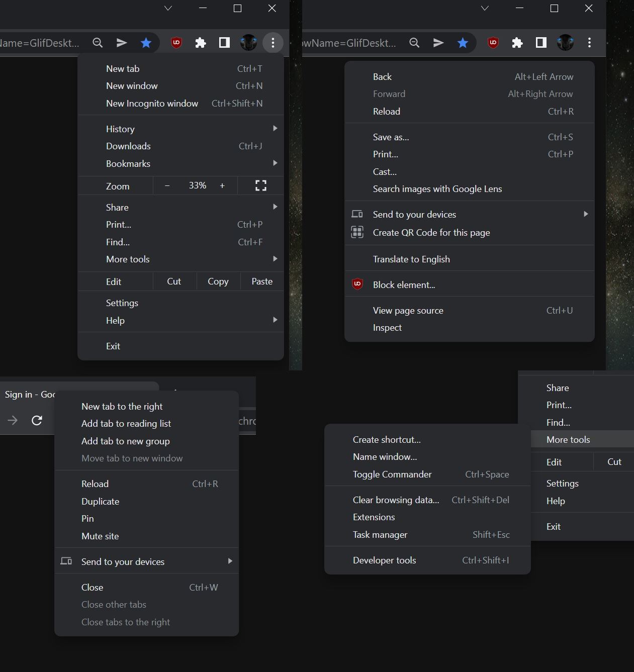This screenshot has width=634, height=672.
Task: Click the plus icon to increase zoom
Action: 222,186
